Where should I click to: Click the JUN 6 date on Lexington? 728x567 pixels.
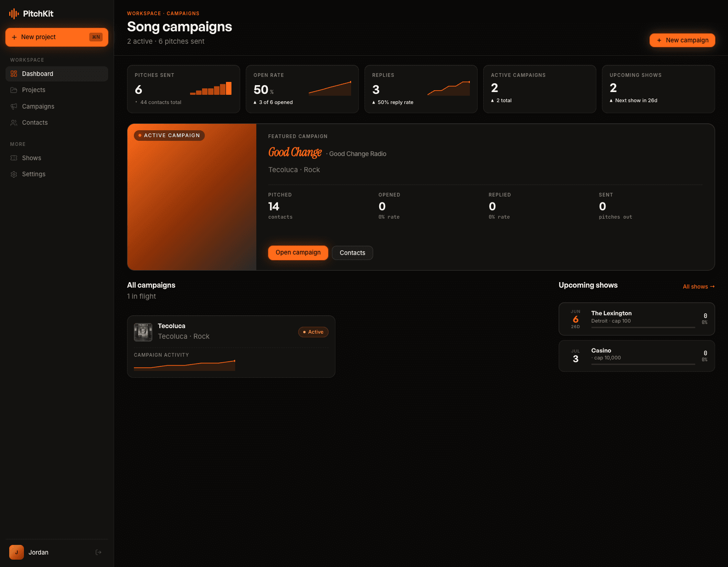576,319
